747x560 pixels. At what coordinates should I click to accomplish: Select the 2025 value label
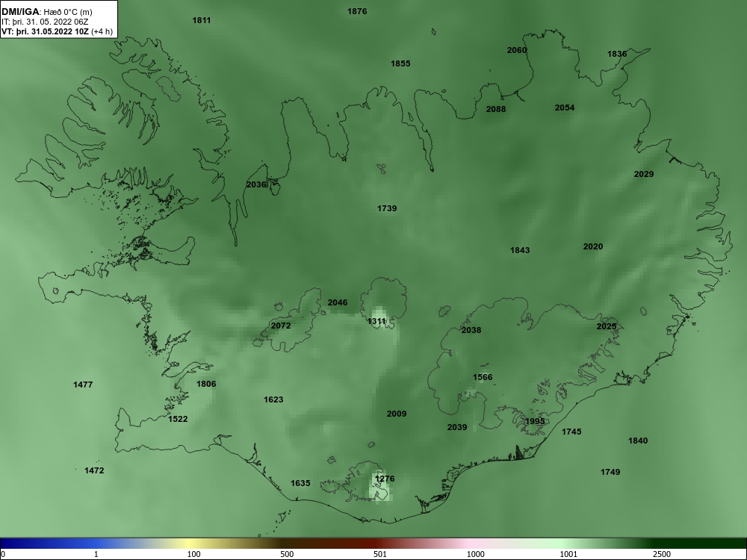click(607, 327)
